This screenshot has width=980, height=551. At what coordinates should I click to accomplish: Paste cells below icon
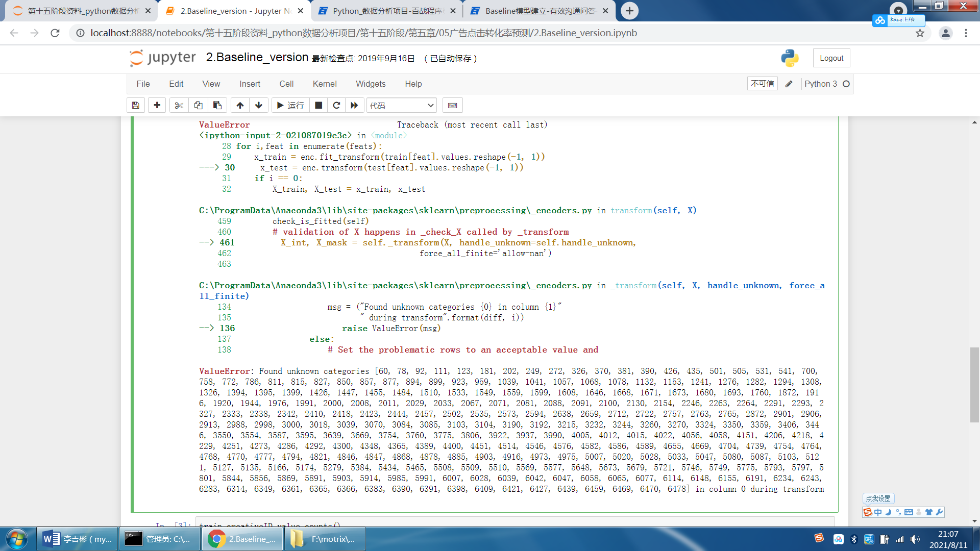coord(217,106)
